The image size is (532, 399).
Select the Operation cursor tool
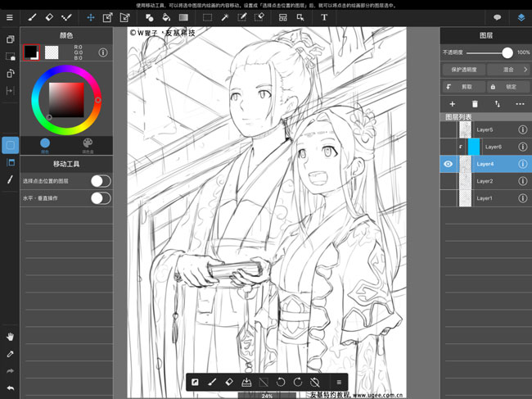[300, 17]
